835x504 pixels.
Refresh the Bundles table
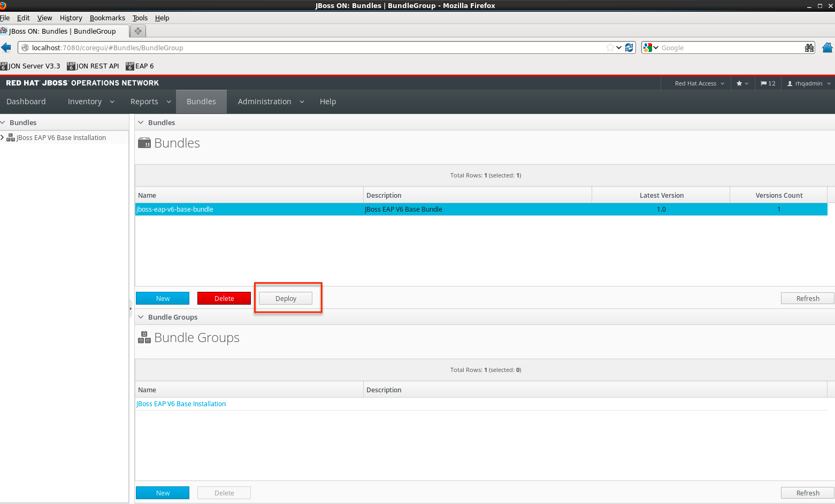tap(808, 298)
